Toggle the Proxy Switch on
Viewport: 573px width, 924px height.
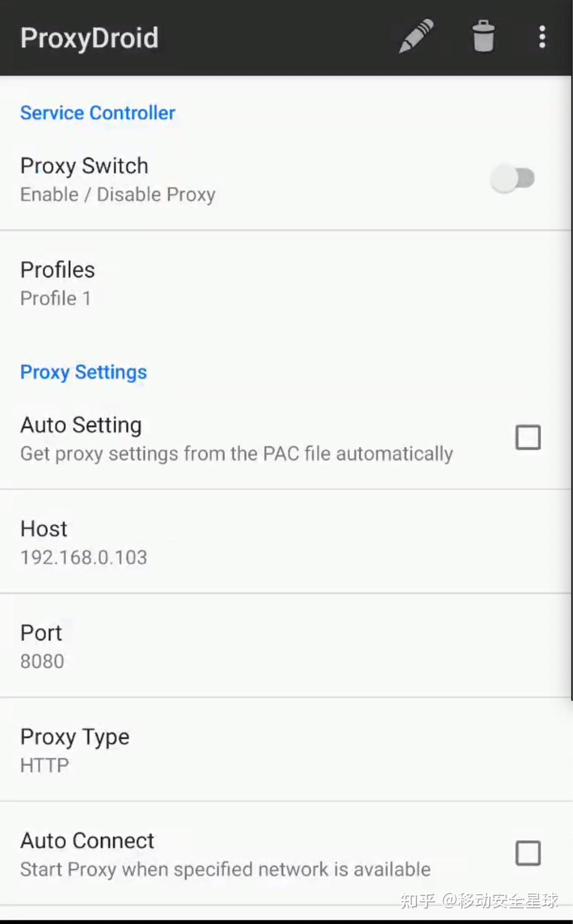click(513, 178)
